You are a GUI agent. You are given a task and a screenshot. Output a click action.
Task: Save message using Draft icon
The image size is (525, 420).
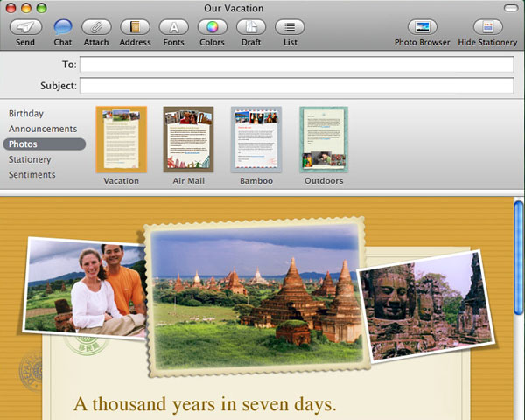tap(251, 27)
